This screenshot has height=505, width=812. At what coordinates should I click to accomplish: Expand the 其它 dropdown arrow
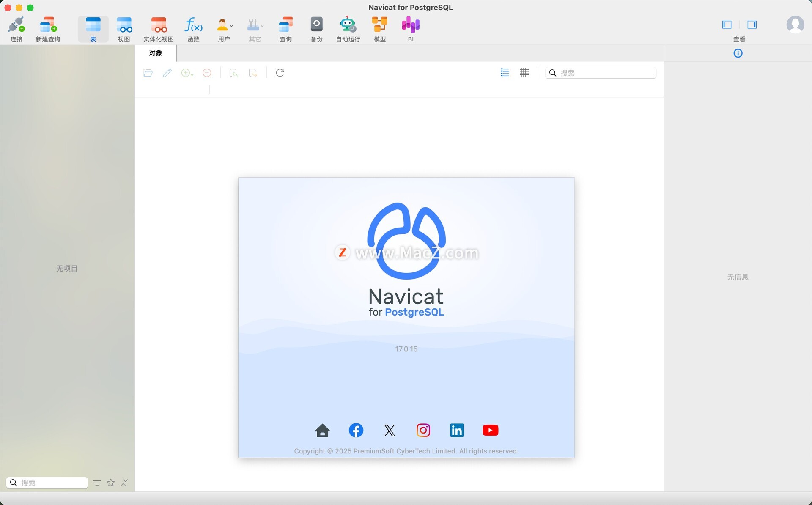point(262,26)
